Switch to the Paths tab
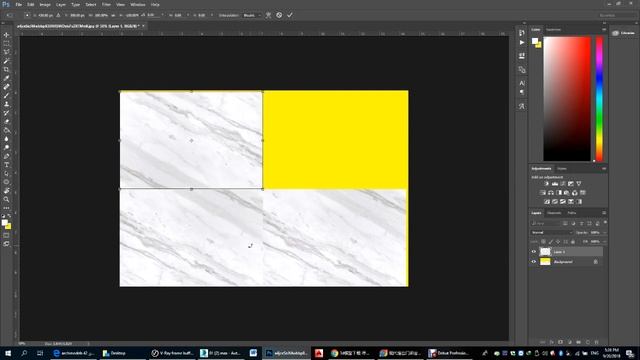640x360 pixels. pyautogui.click(x=572, y=213)
